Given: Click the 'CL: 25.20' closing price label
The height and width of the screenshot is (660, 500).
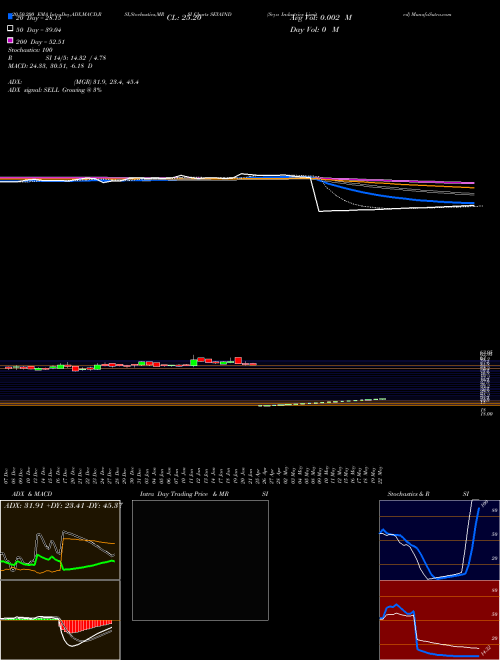Looking at the screenshot, I should [x=184, y=18].
